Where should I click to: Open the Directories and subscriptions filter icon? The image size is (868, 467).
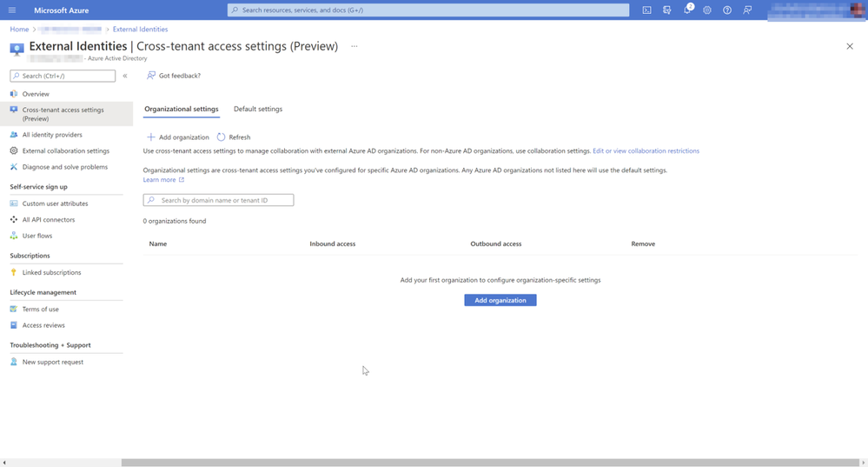pyautogui.click(x=666, y=10)
